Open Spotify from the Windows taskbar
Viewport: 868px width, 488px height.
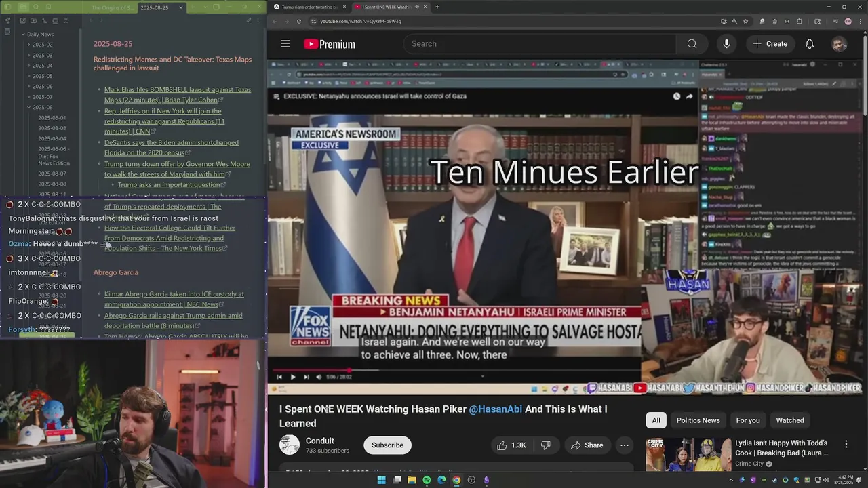427,480
